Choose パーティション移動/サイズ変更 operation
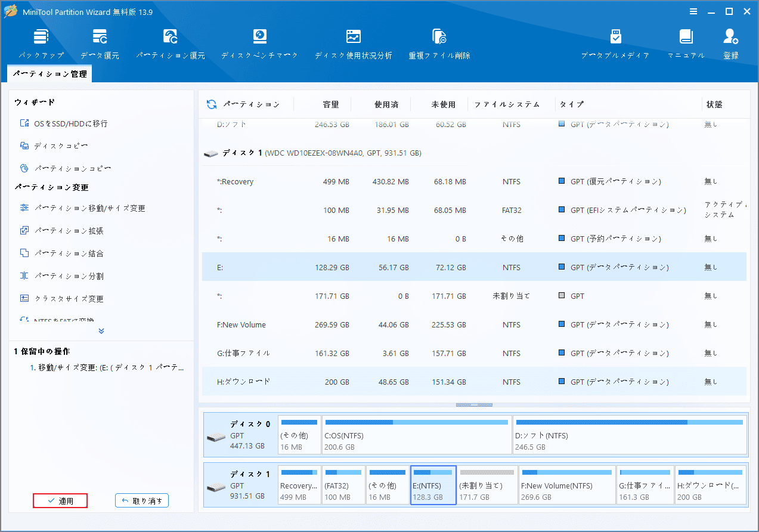Viewport: 759px width, 532px height. pos(82,208)
